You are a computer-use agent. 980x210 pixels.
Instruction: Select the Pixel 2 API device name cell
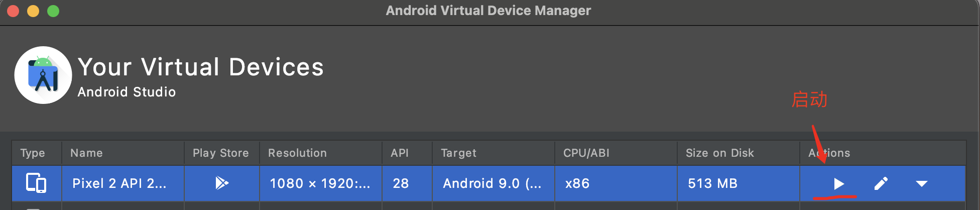pos(123,183)
